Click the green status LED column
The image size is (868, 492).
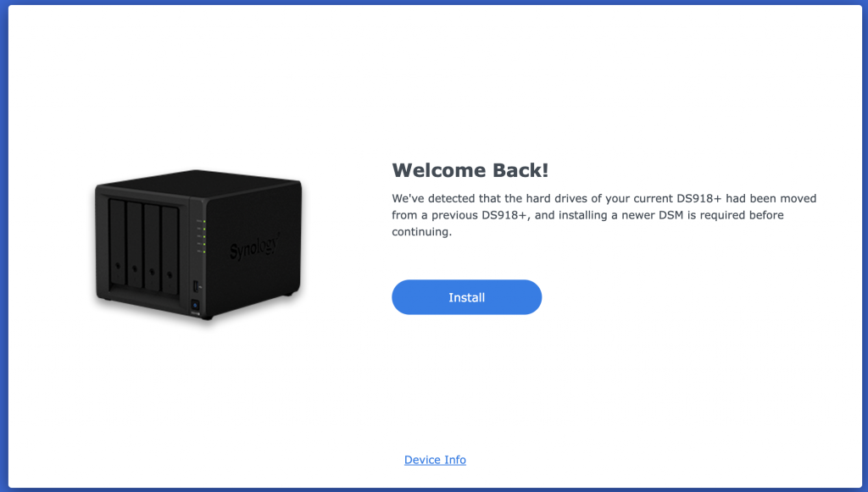(x=204, y=236)
